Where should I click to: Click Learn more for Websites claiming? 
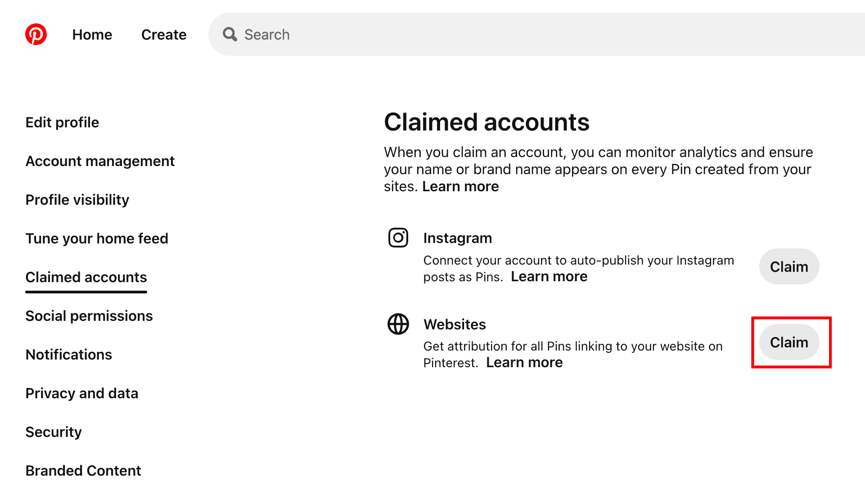tap(524, 362)
